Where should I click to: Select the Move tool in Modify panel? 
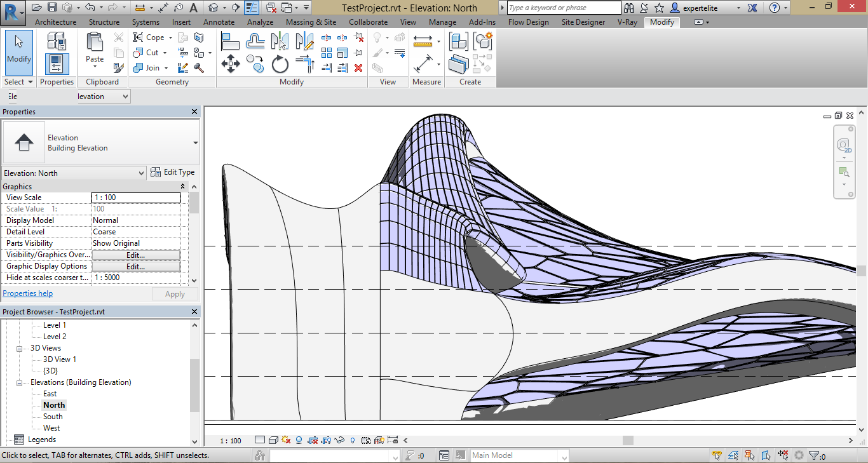click(231, 63)
